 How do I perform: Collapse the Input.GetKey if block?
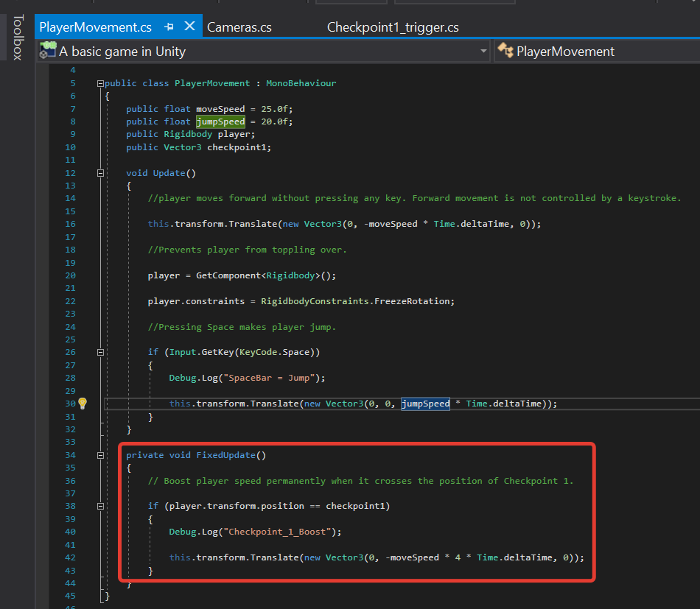click(x=100, y=352)
